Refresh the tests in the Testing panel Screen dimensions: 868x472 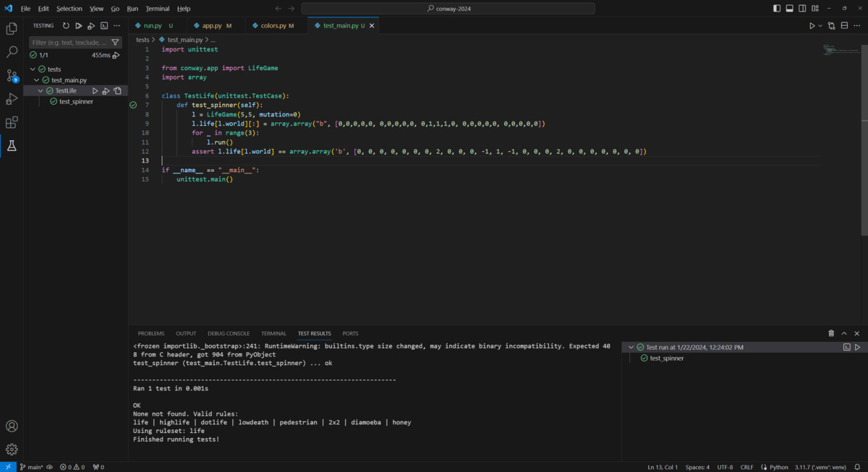65,25
